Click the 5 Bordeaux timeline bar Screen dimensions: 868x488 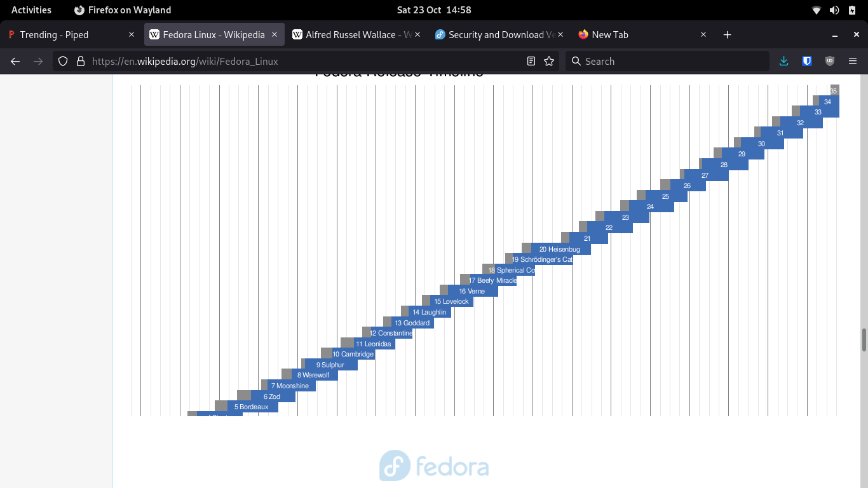point(253,407)
